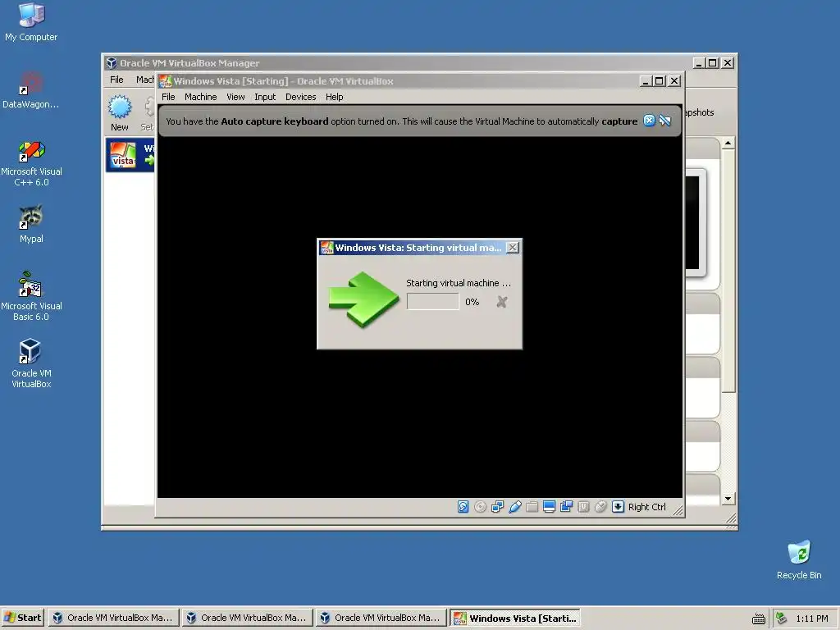The image size is (840, 630).
Task: Select the DataWagon desktop shortcut
Action: pos(30,90)
